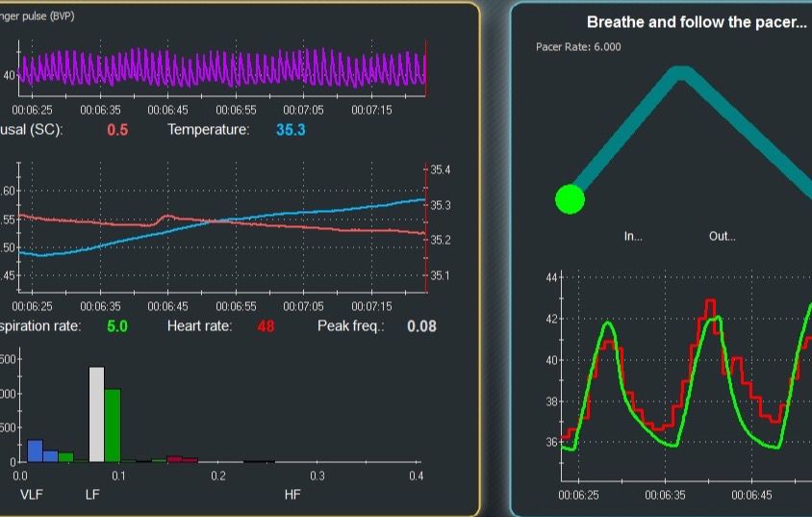The width and height of the screenshot is (812, 517).
Task: Select the red skin conductance value 0.5
Action: click(x=117, y=129)
